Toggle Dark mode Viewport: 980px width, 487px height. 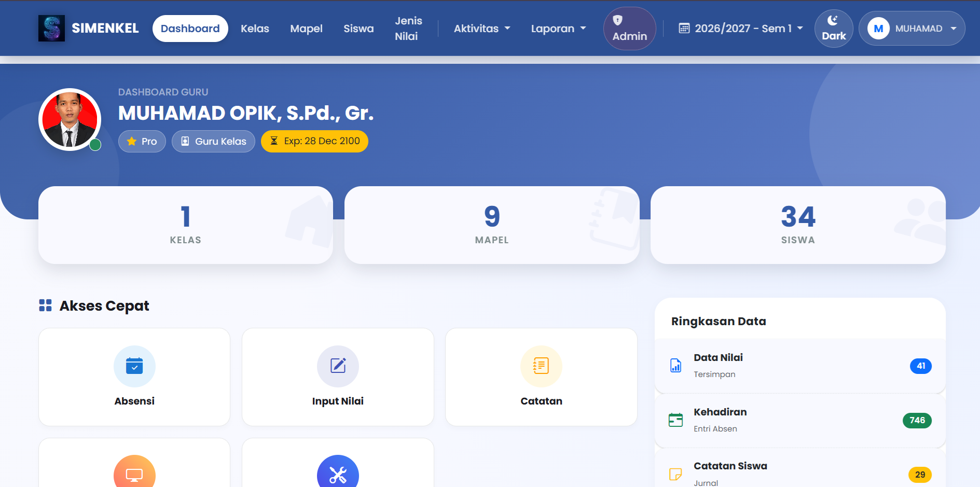coord(834,29)
